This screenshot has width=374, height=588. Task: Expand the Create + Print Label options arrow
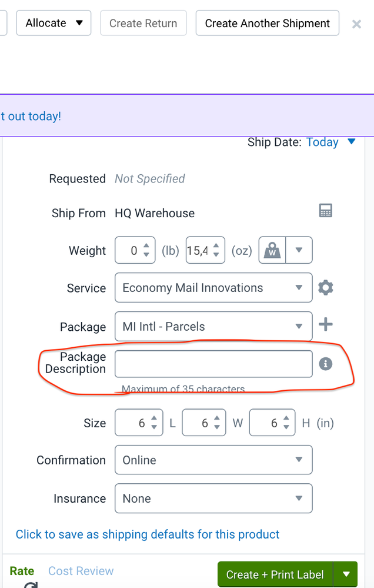346,574
